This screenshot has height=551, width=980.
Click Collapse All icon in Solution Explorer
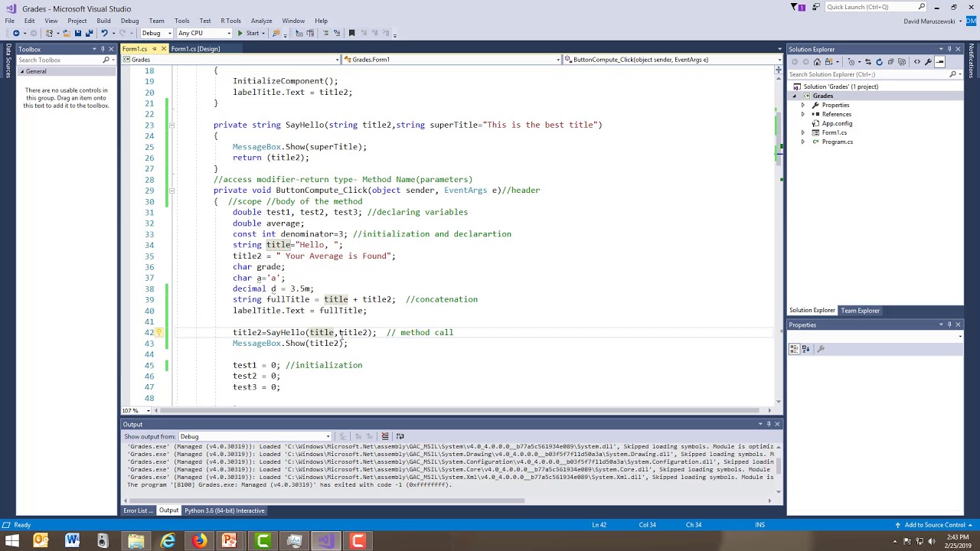point(890,62)
